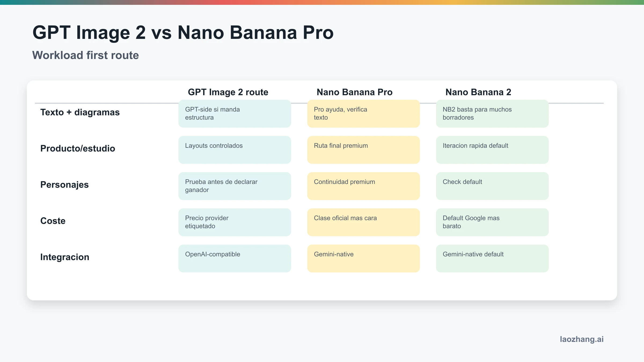Open the laozhang.ai link
The height and width of the screenshot is (362, 644).
click(581, 339)
